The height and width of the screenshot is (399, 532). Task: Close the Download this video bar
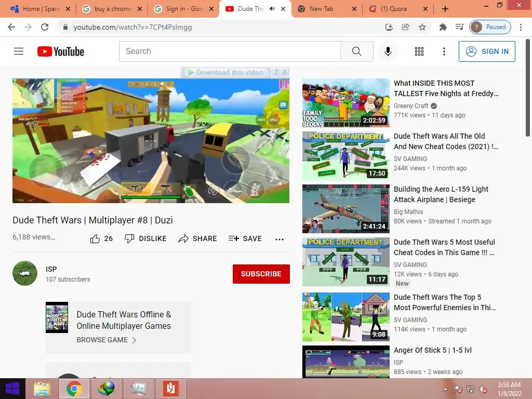(285, 72)
